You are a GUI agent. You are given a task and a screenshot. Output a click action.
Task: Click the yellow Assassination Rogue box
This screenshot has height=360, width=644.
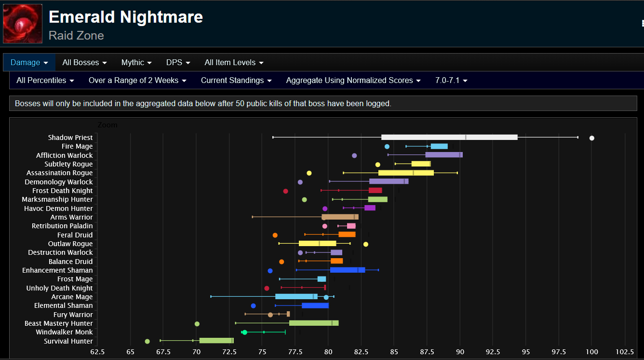coord(406,173)
